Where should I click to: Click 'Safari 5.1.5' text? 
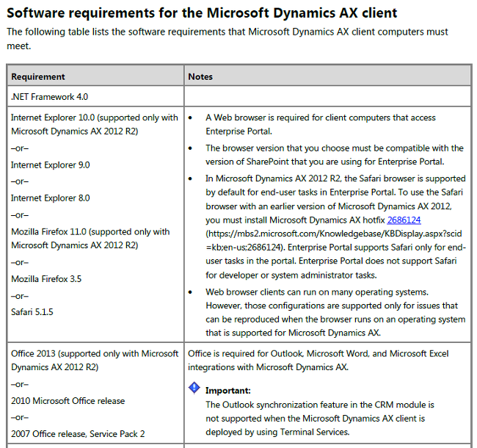32,312
